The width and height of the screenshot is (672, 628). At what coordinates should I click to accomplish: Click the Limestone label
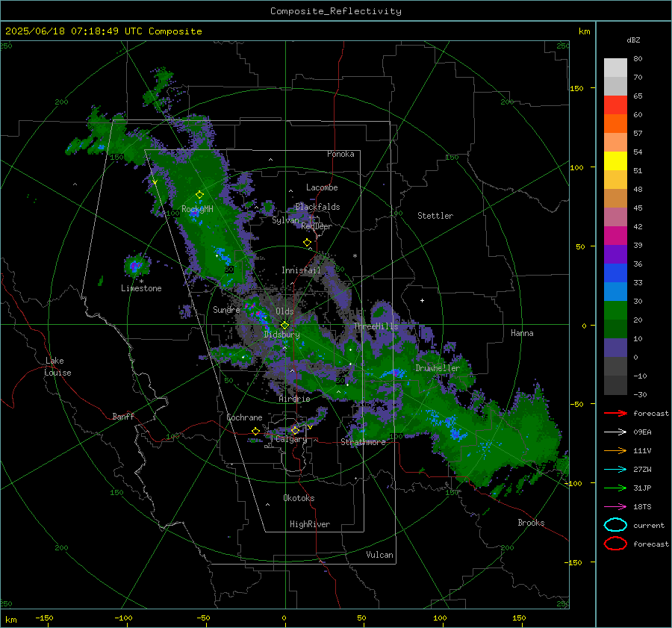[141, 288]
